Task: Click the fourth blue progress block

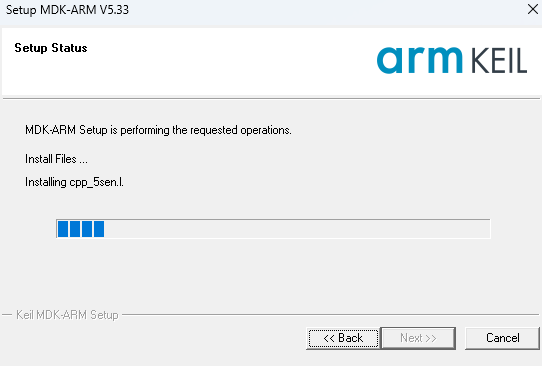Action: (99, 229)
